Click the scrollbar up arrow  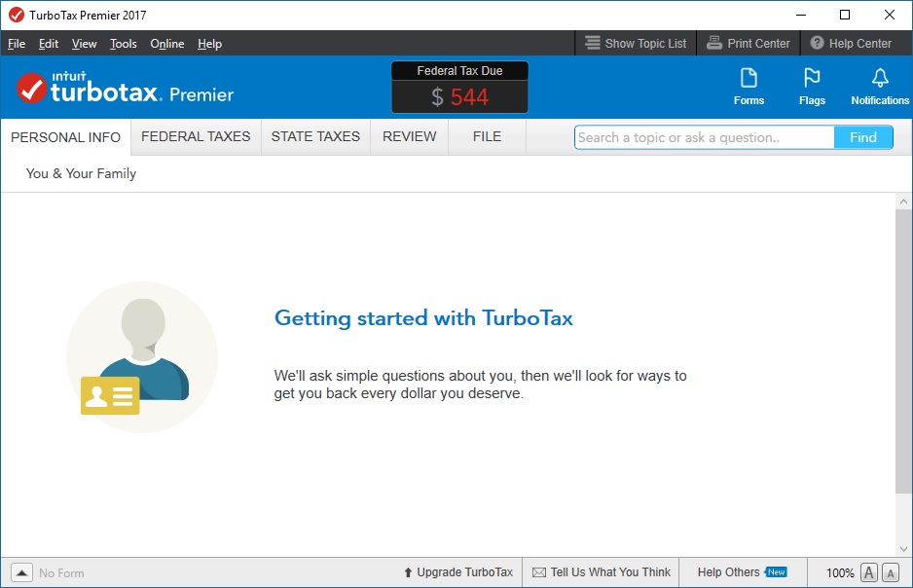903,202
